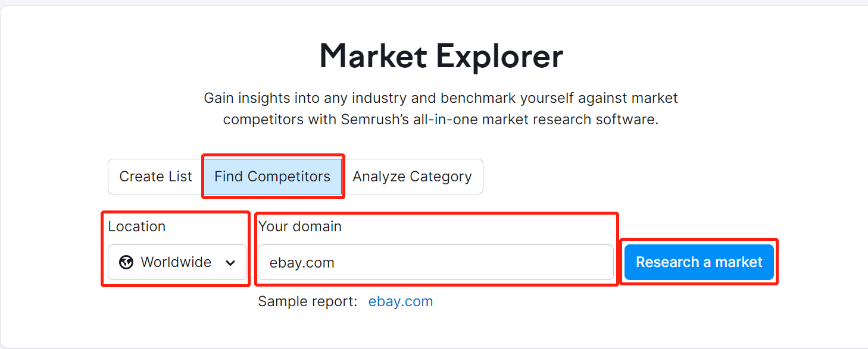The image size is (868, 349).
Task: Click description line mentioning Semrush's software
Action: pyautogui.click(x=441, y=120)
